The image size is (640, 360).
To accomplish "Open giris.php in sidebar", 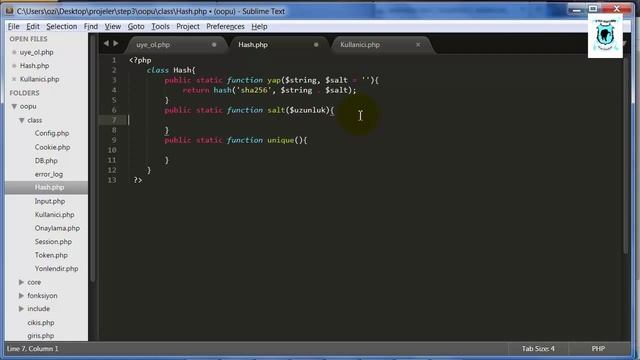I will [x=41, y=336].
